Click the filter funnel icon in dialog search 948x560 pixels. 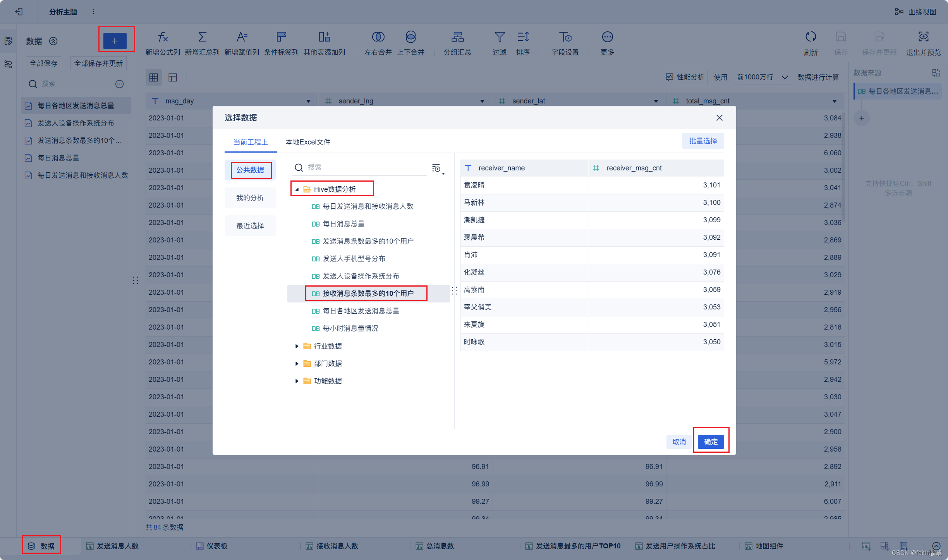(437, 168)
